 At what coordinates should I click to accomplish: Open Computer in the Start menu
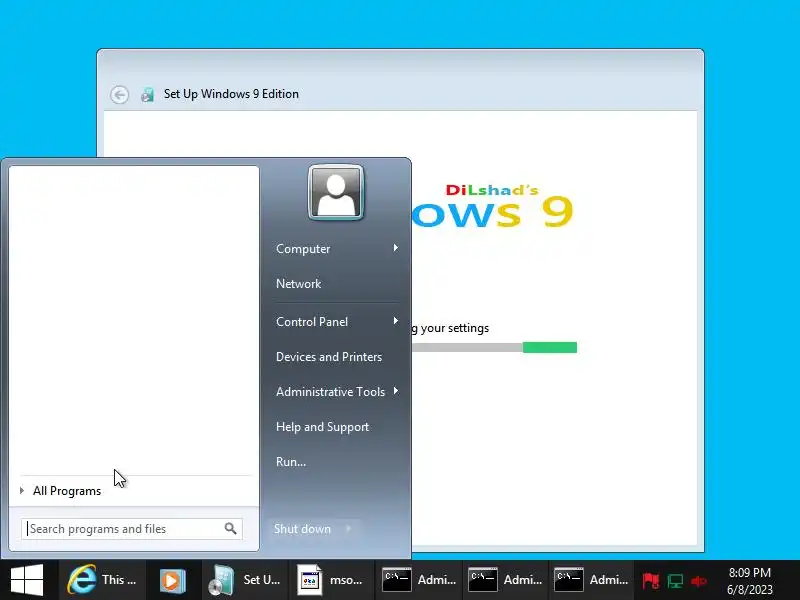tap(303, 248)
